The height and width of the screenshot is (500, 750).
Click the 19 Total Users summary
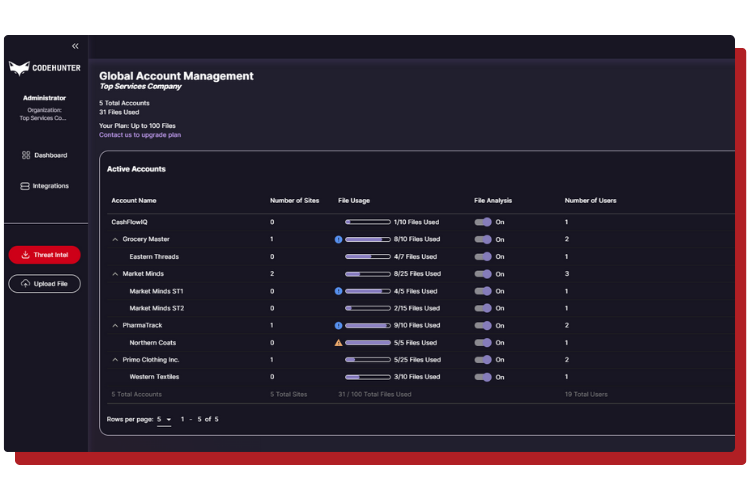tap(586, 394)
